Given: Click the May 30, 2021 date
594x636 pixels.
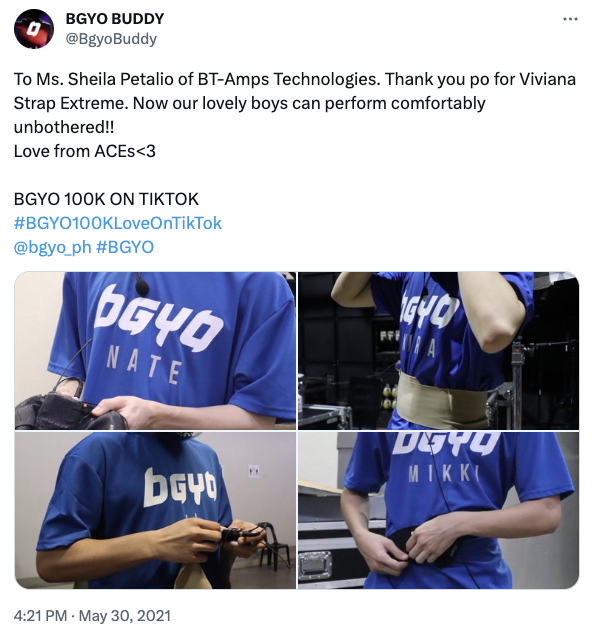Looking at the screenshot, I should coord(125,616).
